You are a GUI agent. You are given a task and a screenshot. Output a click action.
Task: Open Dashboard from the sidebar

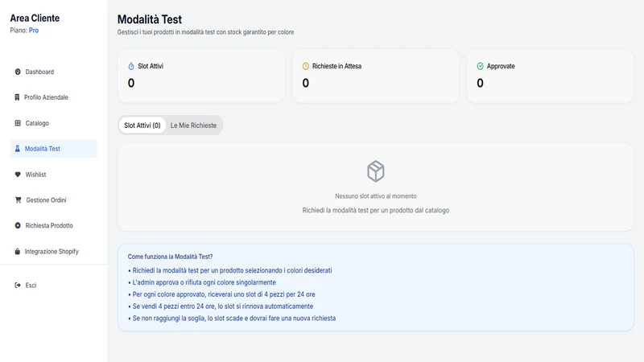[53, 72]
